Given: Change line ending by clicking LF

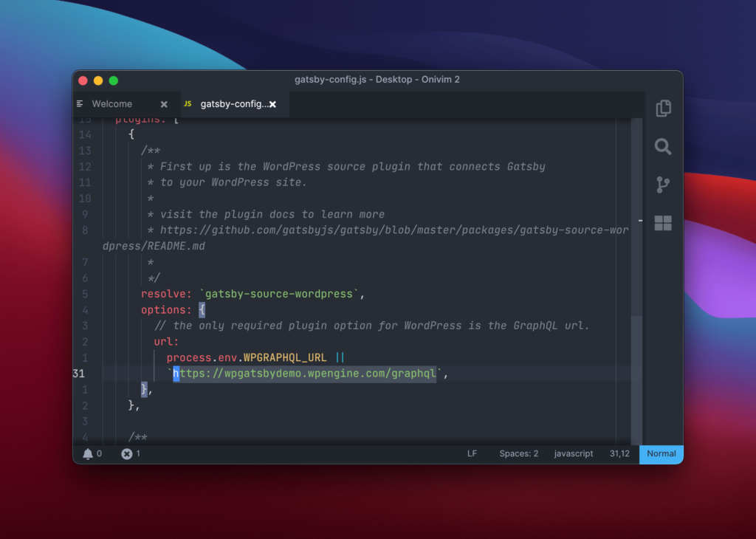Looking at the screenshot, I should click(472, 454).
